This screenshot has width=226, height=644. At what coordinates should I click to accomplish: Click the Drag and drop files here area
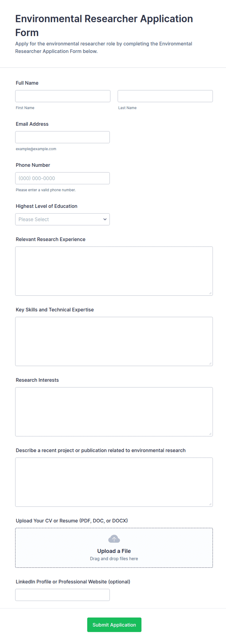(114, 559)
